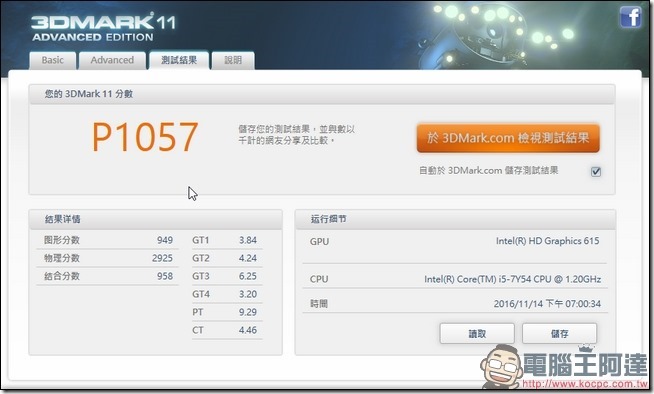Click the 物理分數 physics score row
654x394 pixels.
click(x=108, y=258)
